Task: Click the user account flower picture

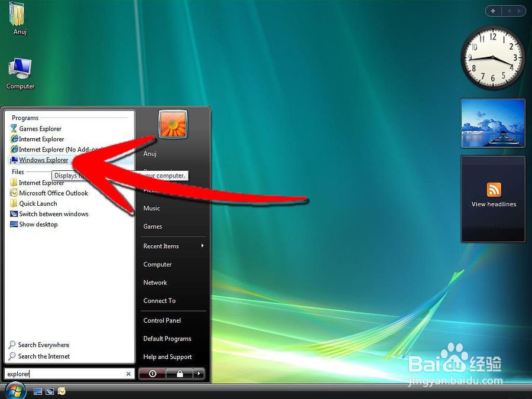Action: [x=173, y=124]
